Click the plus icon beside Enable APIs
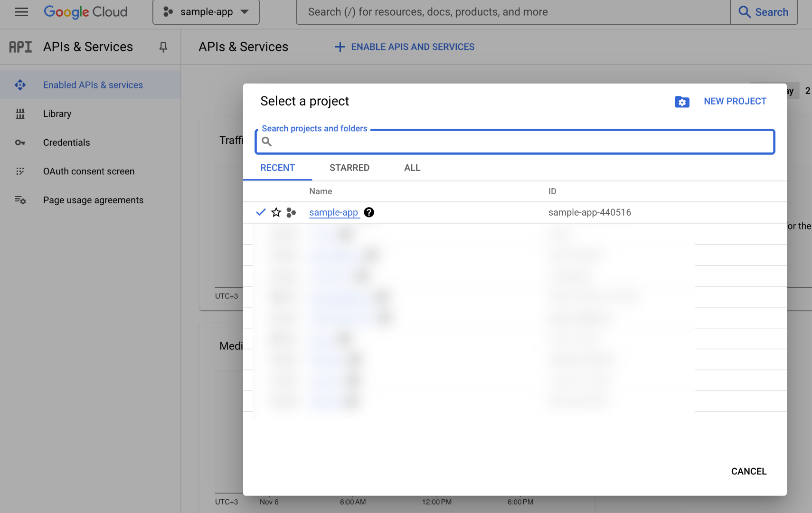This screenshot has width=812, height=513. pos(340,47)
